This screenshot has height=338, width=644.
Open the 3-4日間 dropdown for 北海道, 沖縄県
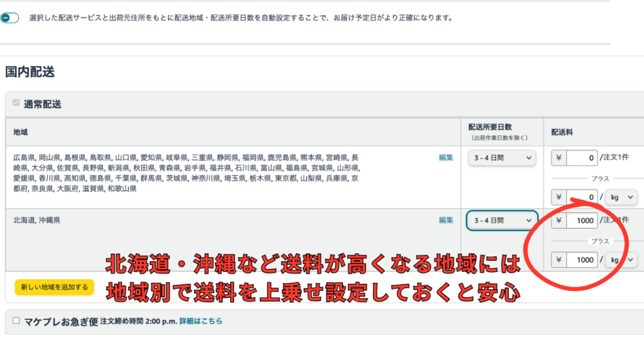[502, 221]
